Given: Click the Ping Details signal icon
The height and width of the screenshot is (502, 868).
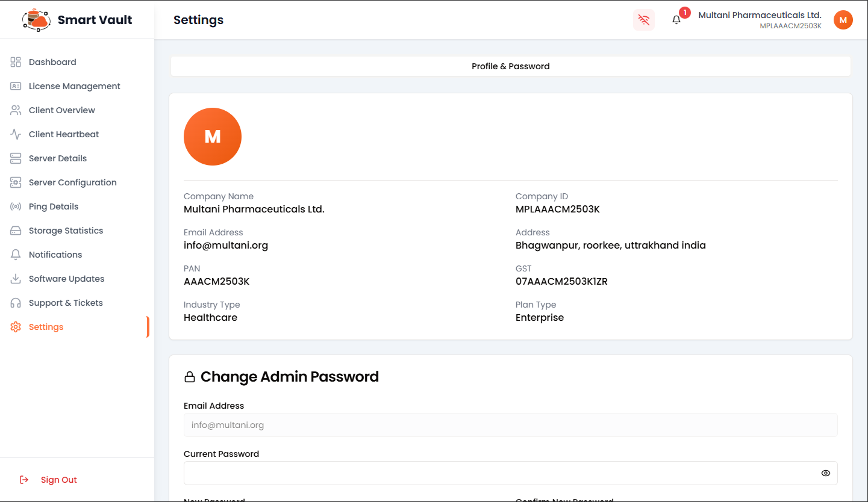Looking at the screenshot, I should pyautogui.click(x=16, y=206).
